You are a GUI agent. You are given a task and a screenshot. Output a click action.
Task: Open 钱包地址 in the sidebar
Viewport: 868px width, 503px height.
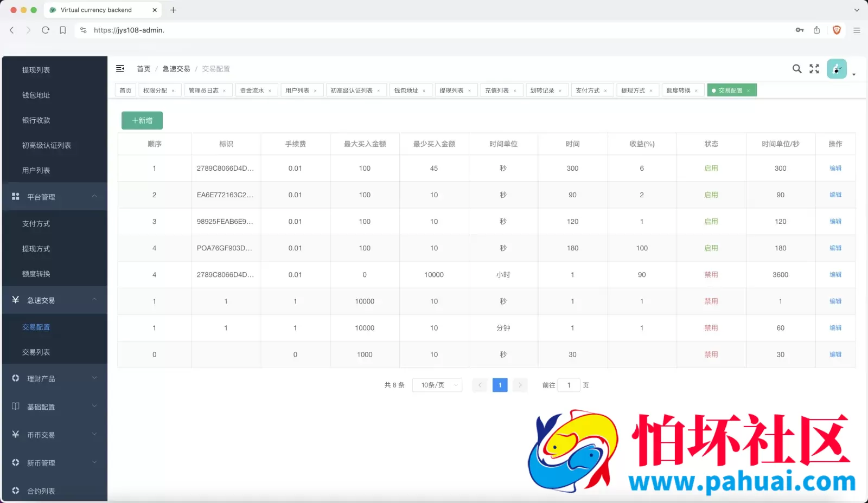click(36, 95)
